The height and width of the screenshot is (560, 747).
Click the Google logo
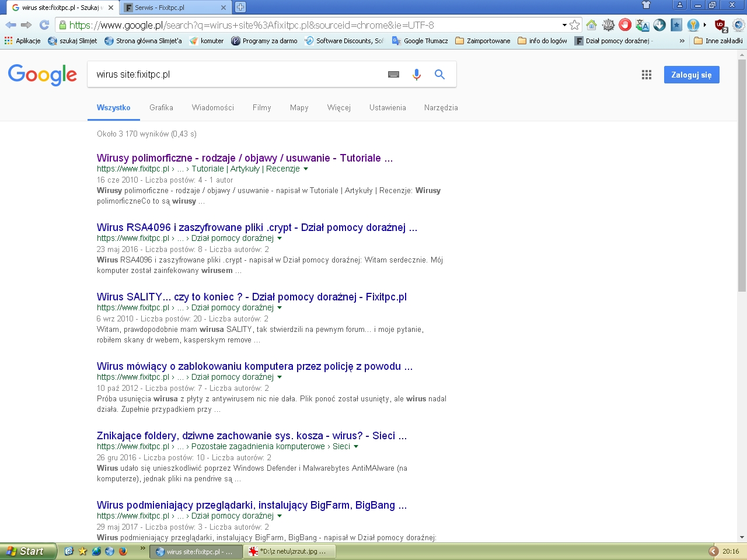[x=43, y=75]
